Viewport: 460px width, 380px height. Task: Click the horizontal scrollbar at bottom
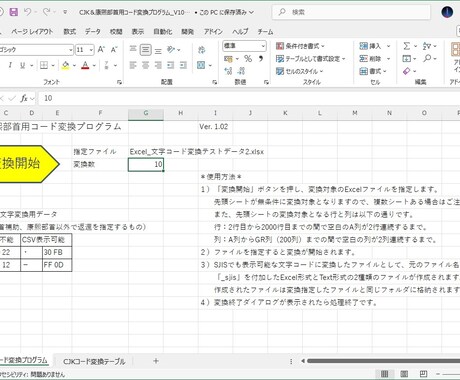(x=382, y=361)
